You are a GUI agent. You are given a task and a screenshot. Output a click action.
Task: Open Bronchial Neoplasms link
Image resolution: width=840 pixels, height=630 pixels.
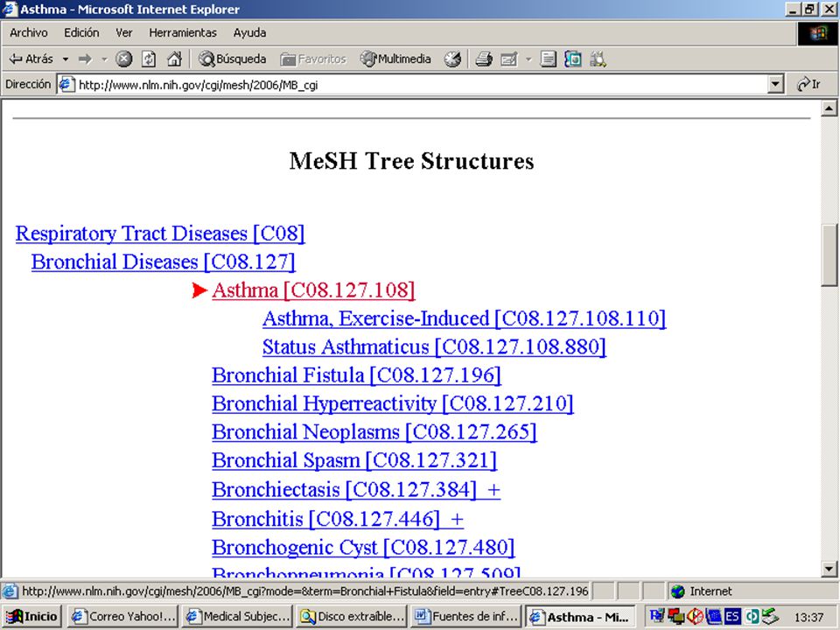coord(374,432)
